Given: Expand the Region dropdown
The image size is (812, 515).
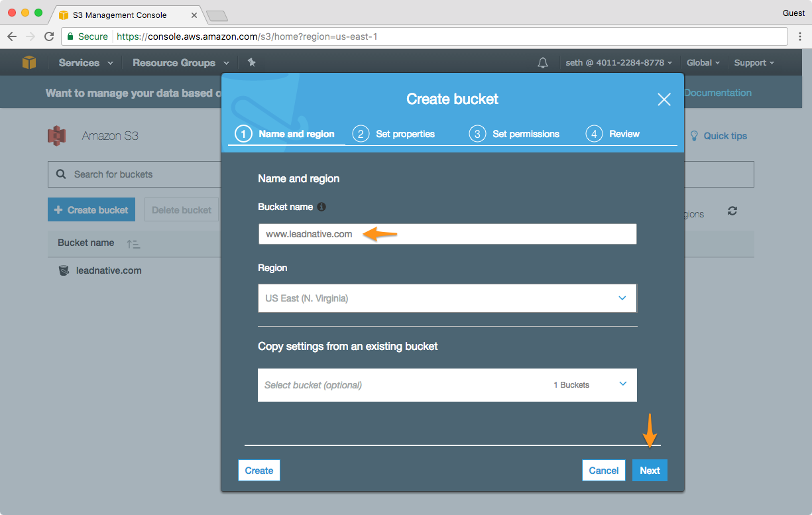Looking at the screenshot, I should click(447, 298).
